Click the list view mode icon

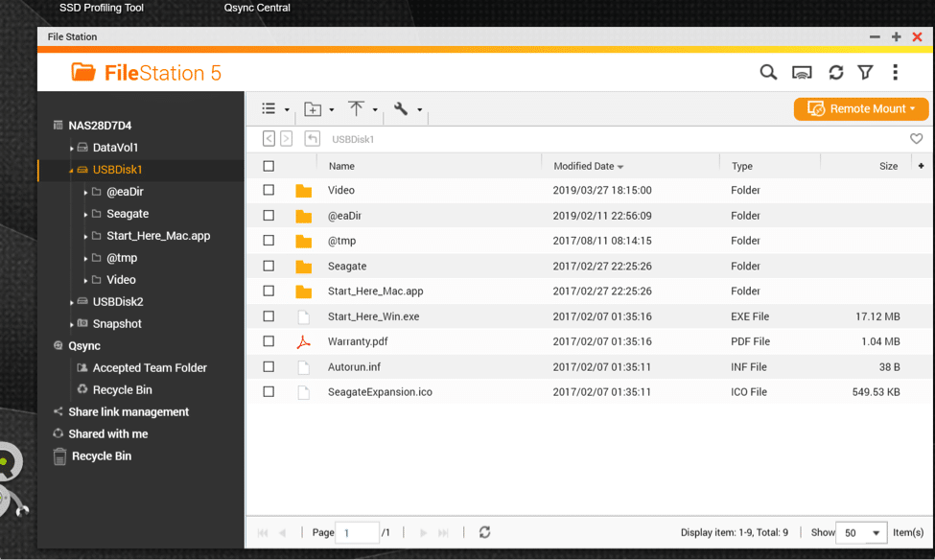tap(269, 108)
